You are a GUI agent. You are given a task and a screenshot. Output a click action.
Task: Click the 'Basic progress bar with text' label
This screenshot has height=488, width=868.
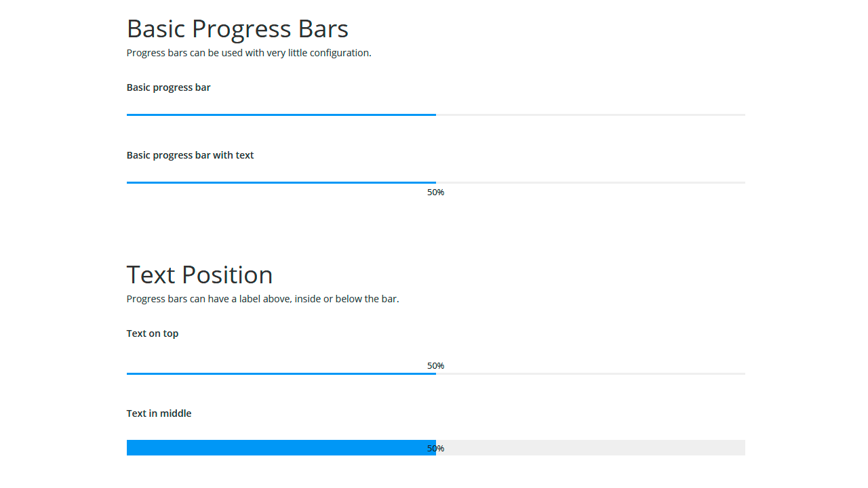[190, 155]
